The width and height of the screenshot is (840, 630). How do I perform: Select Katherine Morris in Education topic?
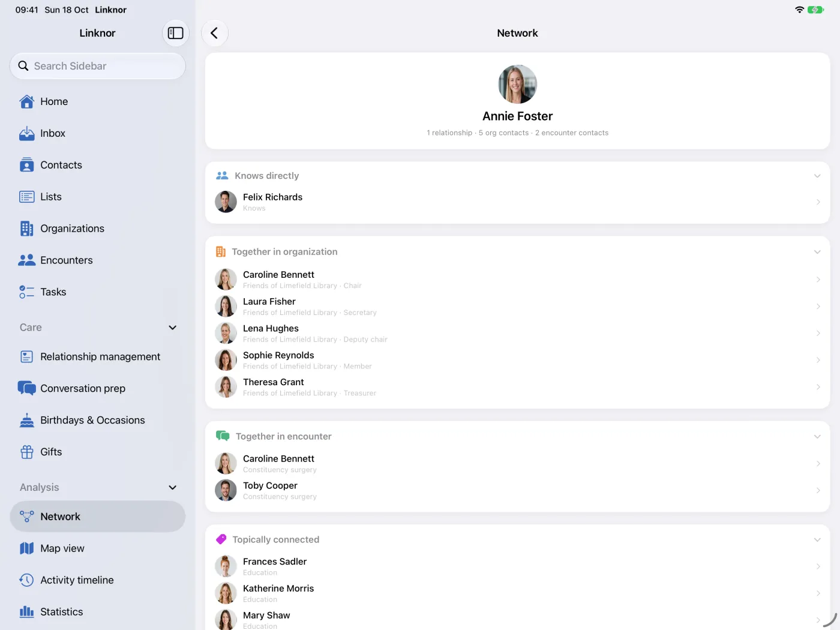pyautogui.click(x=517, y=593)
